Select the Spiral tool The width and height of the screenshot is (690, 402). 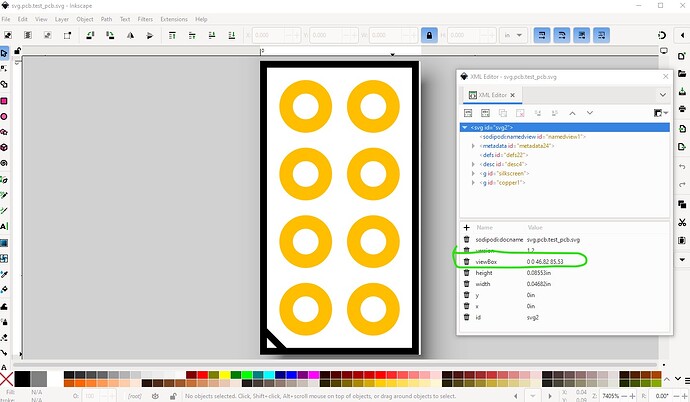point(5,161)
